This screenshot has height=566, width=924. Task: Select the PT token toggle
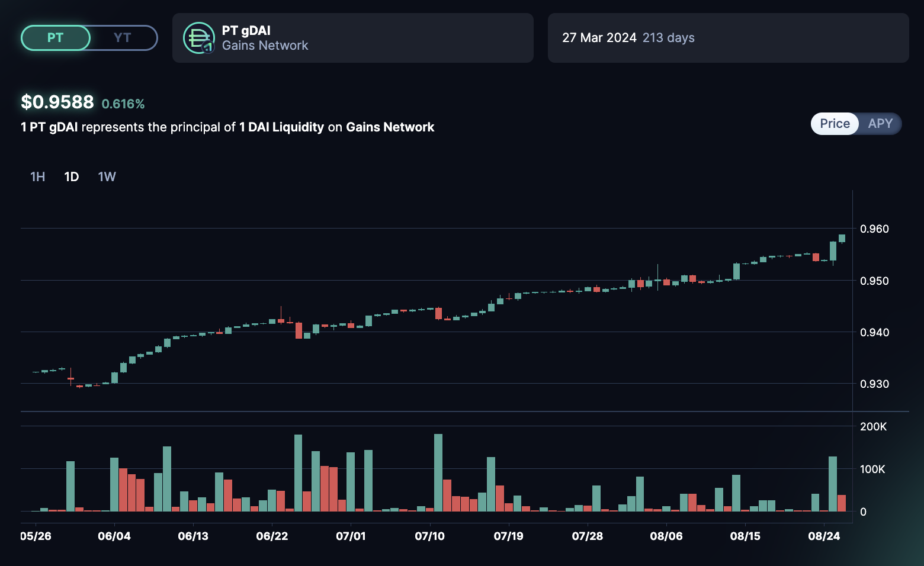55,38
